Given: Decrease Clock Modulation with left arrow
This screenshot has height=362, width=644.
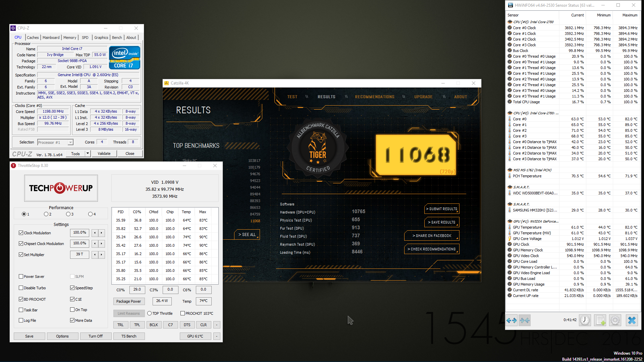Looking at the screenshot, I should pyautogui.click(x=95, y=233).
